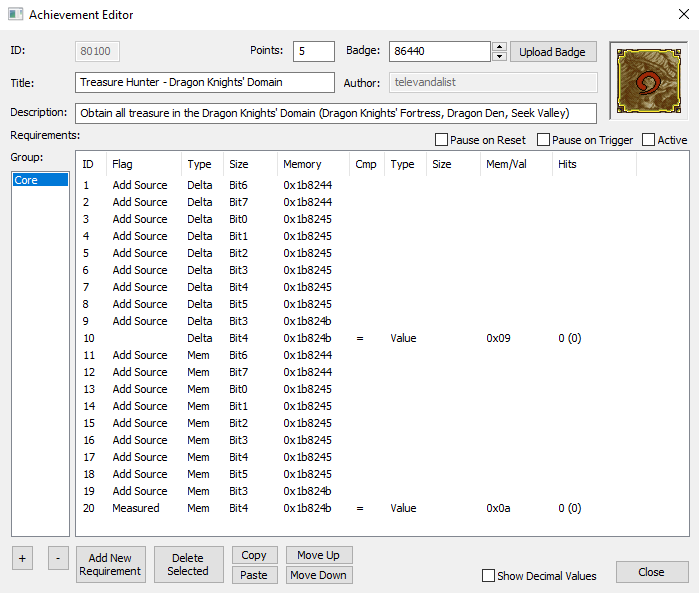
Task: Click the Upload Badge button
Action: [553, 52]
